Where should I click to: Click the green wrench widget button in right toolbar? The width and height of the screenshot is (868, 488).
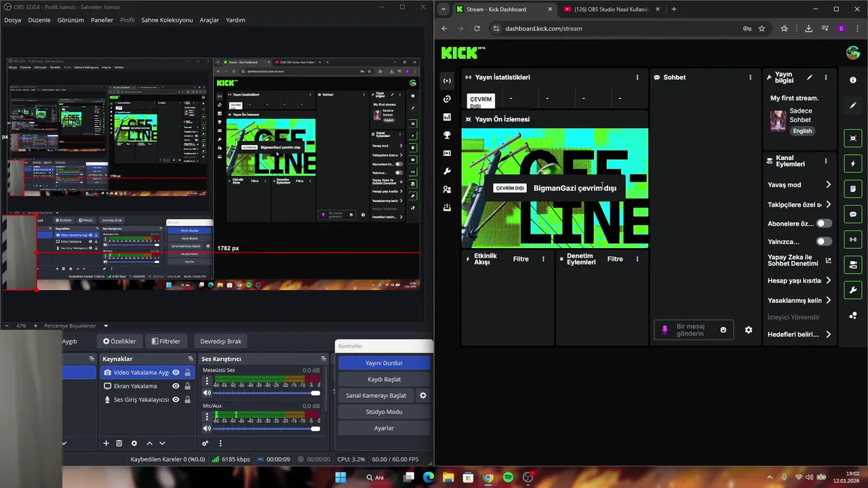(x=853, y=290)
